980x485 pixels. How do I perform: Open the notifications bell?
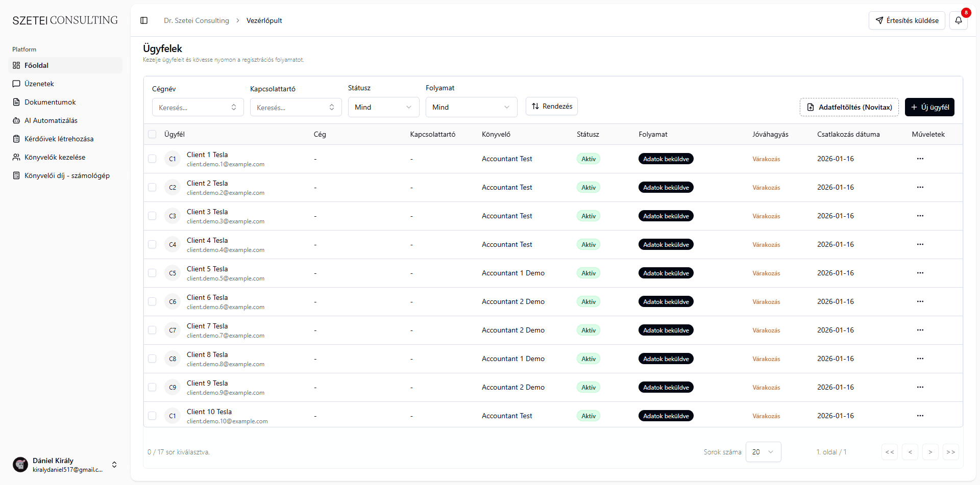[x=959, y=20]
